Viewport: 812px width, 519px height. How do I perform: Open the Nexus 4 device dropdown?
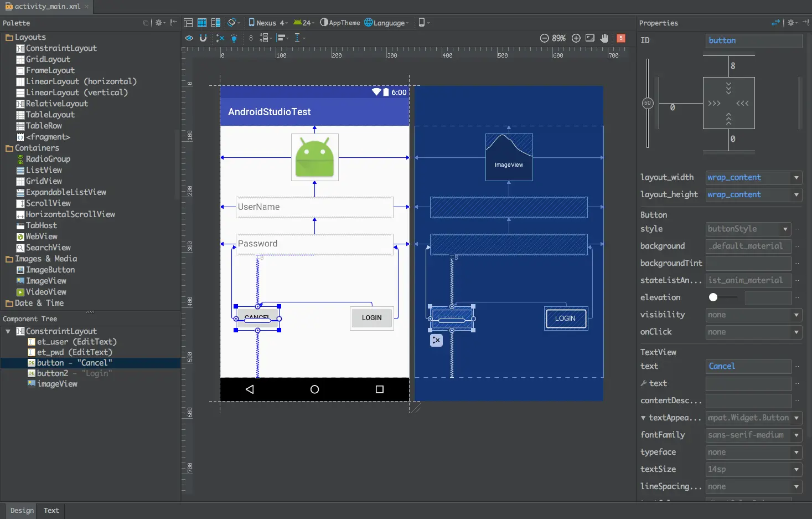(x=268, y=23)
